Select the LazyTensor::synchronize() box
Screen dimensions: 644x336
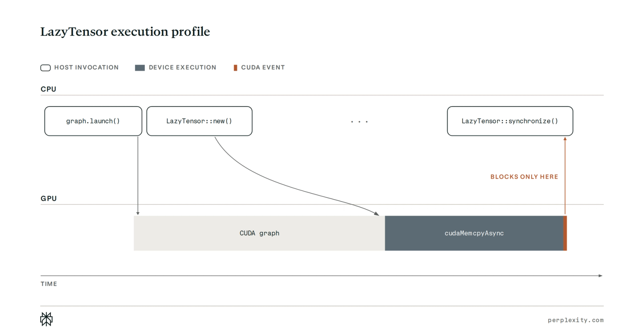510,121
